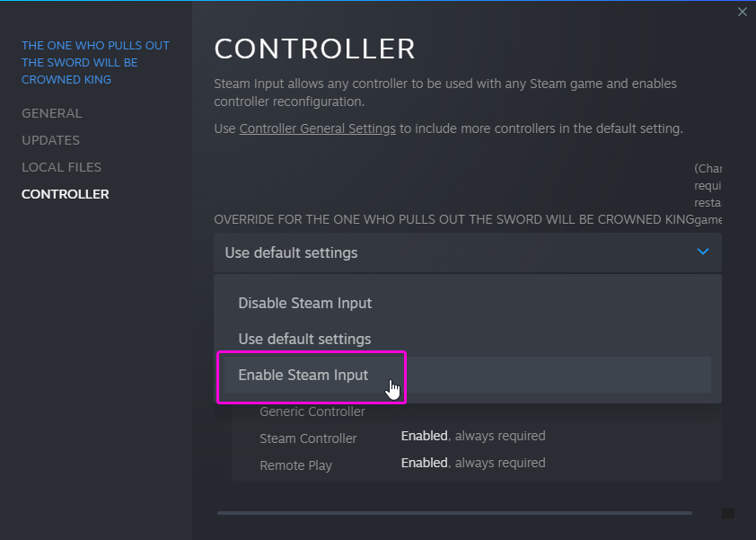The image size is (756, 540).
Task: Select the Controller section in sidebar
Action: (66, 194)
